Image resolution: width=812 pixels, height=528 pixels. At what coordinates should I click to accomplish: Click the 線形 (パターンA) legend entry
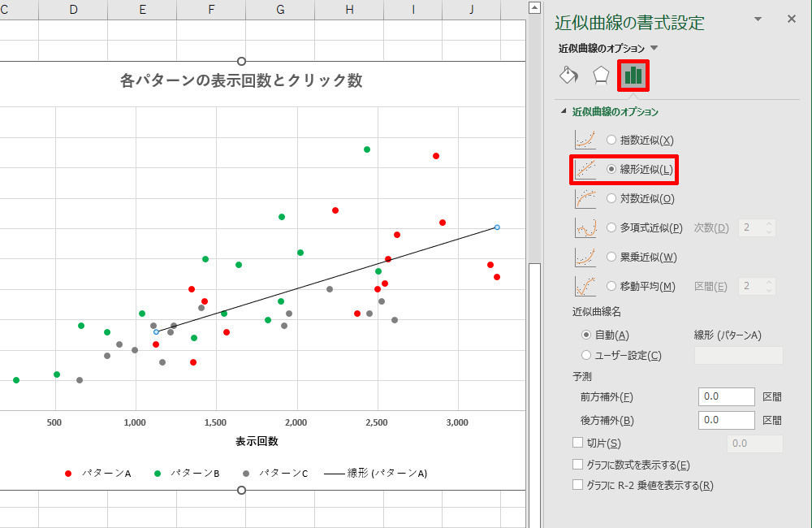pyautogui.click(x=376, y=473)
